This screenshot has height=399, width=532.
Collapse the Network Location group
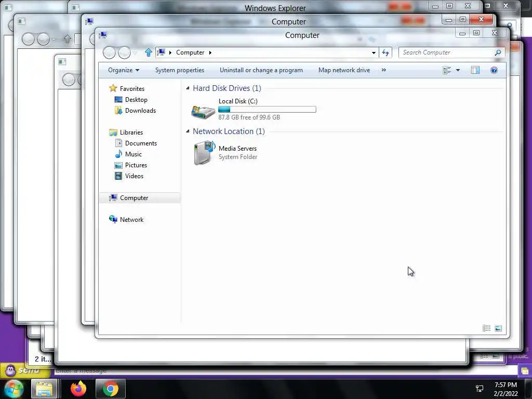pos(188,131)
